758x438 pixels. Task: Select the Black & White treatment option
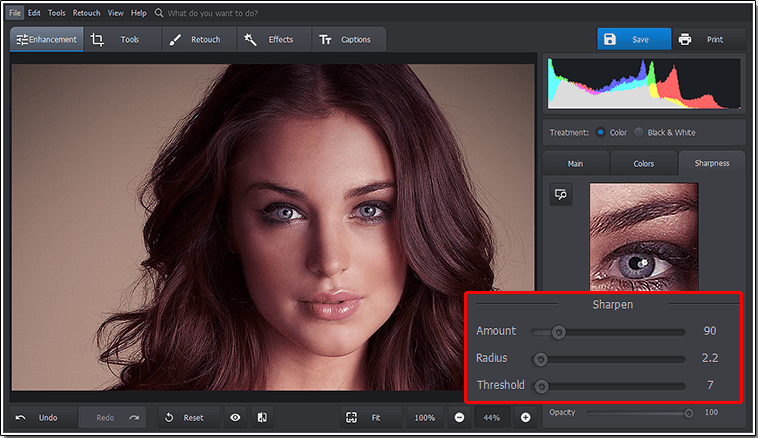(x=665, y=132)
